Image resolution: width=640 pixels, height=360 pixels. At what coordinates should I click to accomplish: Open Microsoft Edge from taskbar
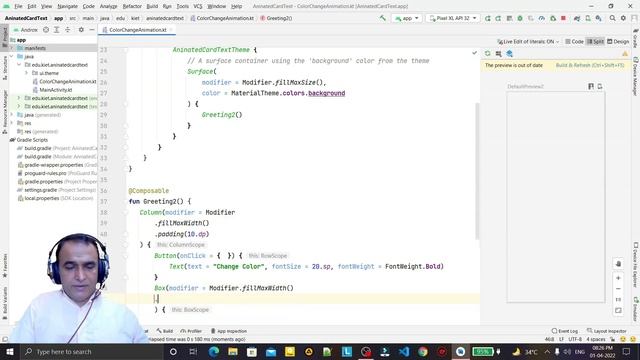[x=213, y=351]
